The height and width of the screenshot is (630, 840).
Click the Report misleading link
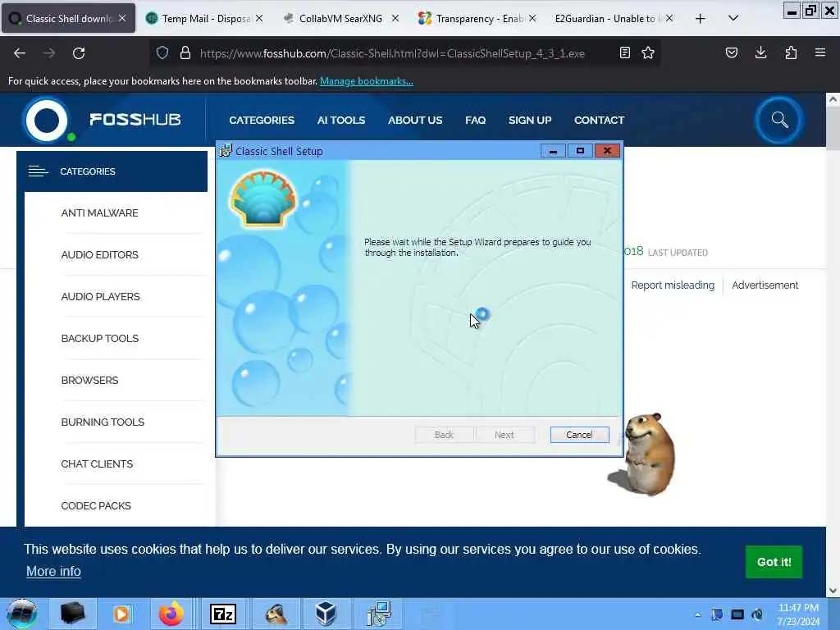pyautogui.click(x=673, y=285)
